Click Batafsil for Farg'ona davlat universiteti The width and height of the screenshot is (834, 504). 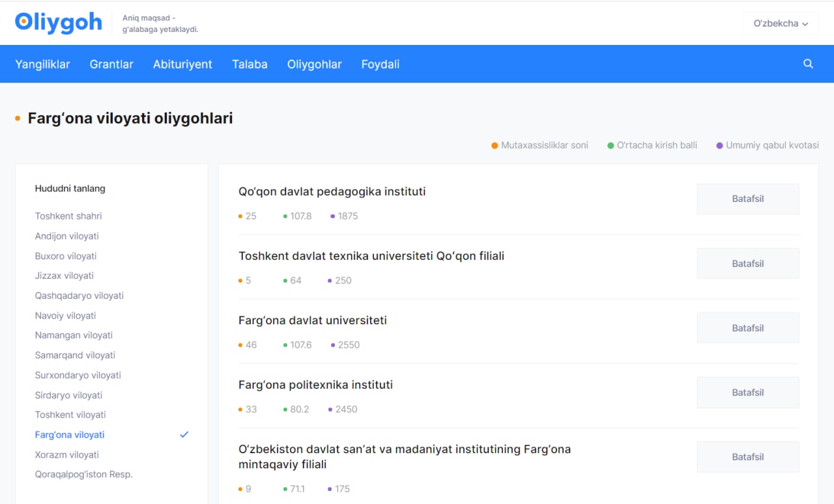[x=748, y=328]
